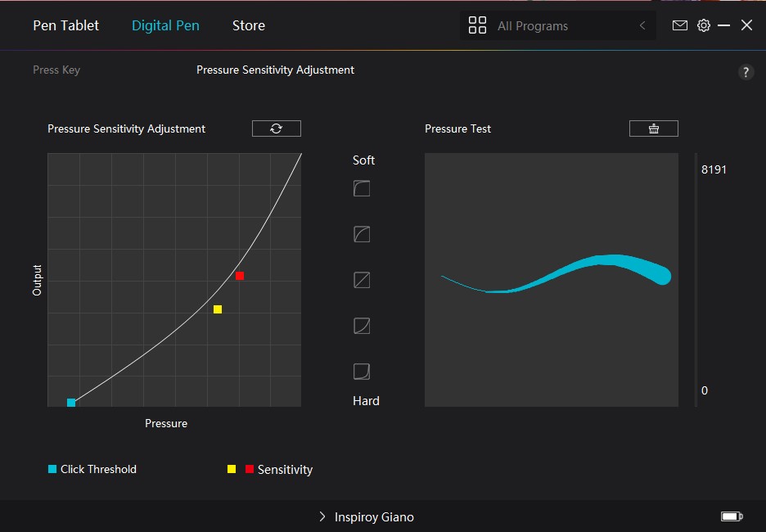Open settings with the gear icon
The width and height of the screenshot is (766, 532).
pyautogui.click(x=703, y=25)
